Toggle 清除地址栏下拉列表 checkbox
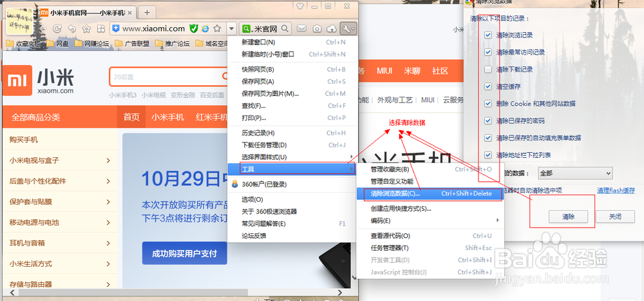Viewport: 644px width, 301px height. [488, 155]
